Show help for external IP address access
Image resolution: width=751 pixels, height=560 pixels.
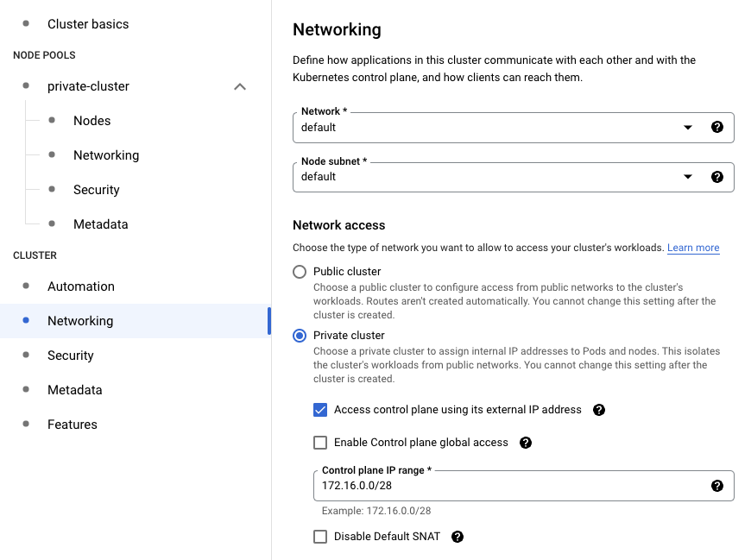599,410
